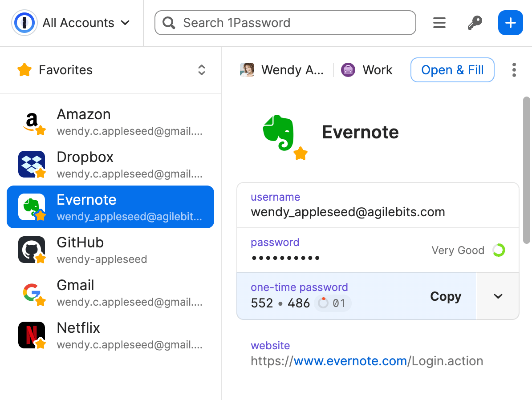Viewport: 532px width, 400px height.
Task: Click the detail pane vertical scrollbar
Action: click(x=526, y=170)
